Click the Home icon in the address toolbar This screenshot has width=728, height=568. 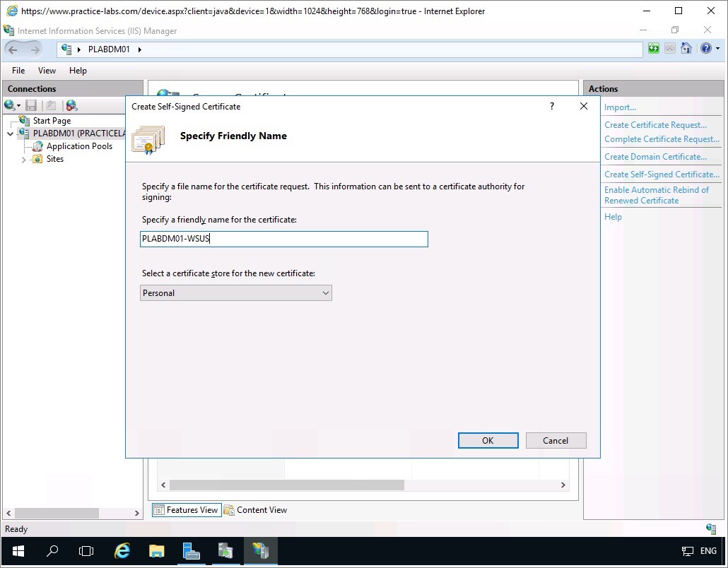click(686, 49)
